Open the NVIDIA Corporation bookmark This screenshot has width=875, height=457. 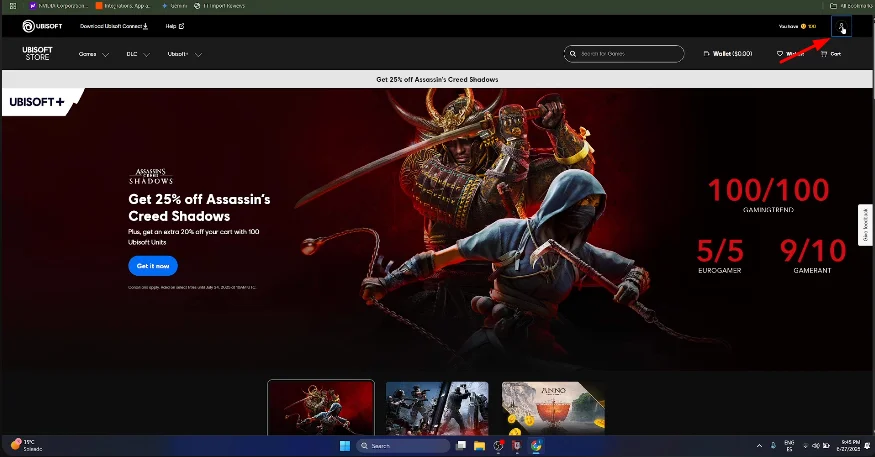(59, 6)
